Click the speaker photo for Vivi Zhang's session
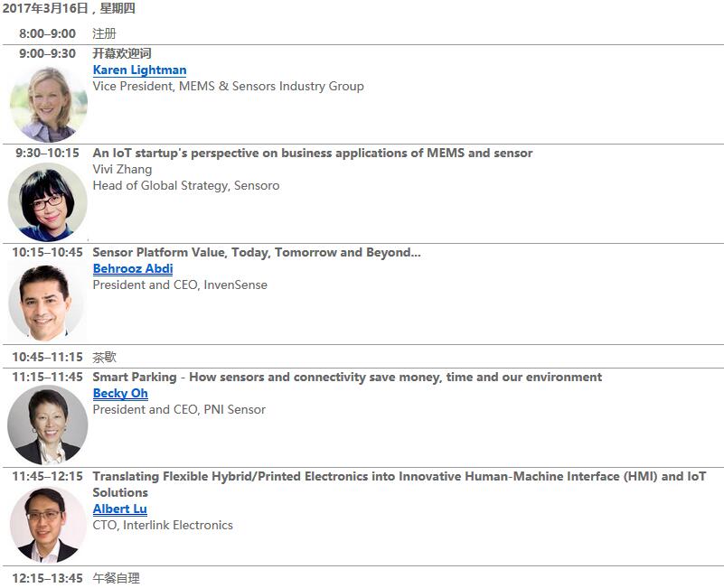This screenshot has width=724, height=588. click(48, 202)
